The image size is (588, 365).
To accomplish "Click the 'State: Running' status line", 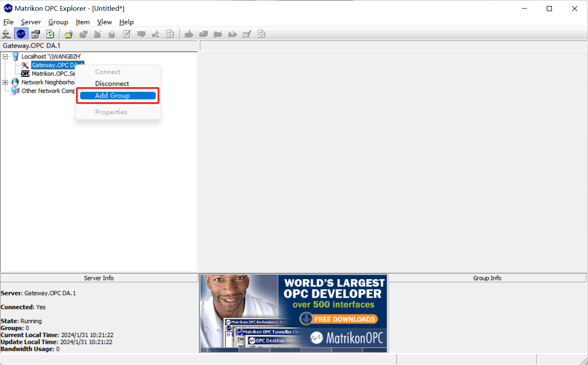I will pos(21,321).
